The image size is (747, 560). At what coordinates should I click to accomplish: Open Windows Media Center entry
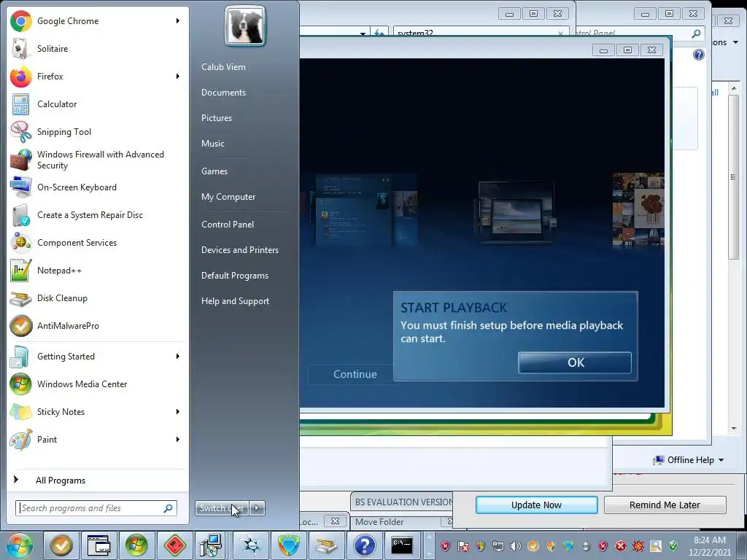(x=97, y=384)
